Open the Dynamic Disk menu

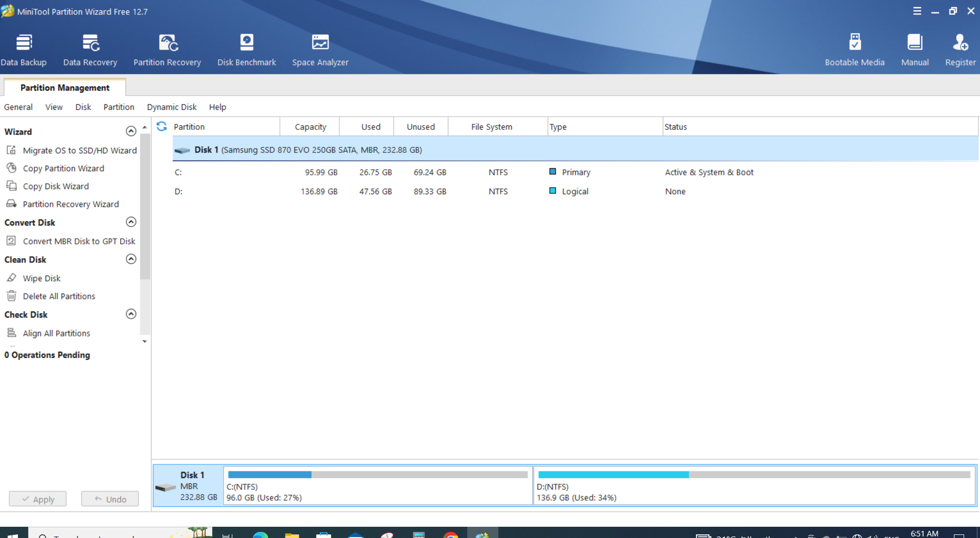tap(171, 107)
